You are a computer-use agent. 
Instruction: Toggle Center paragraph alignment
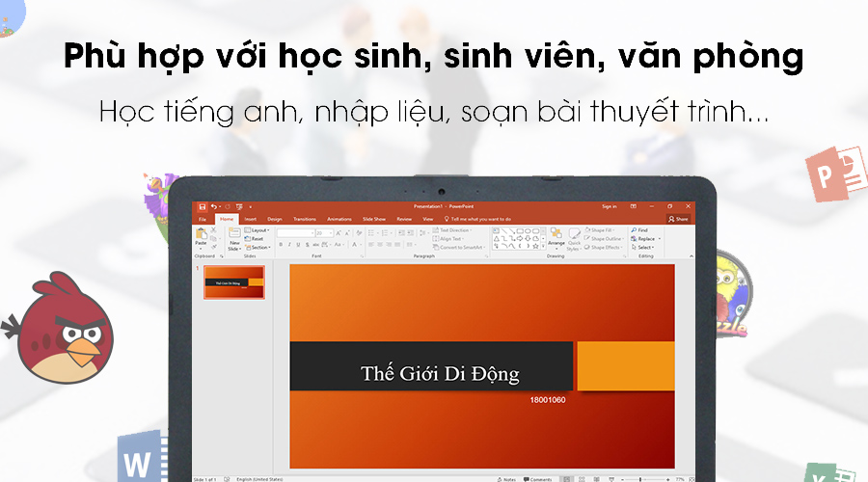[x=380, y=245]
